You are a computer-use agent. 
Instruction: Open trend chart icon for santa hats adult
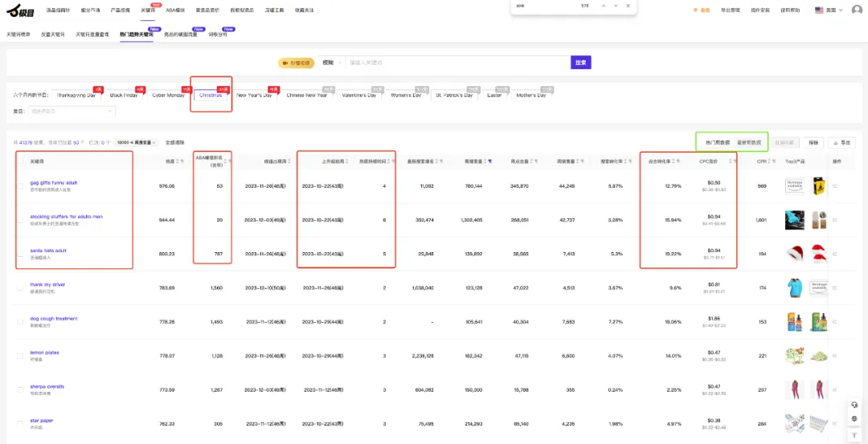click(835, 254)
